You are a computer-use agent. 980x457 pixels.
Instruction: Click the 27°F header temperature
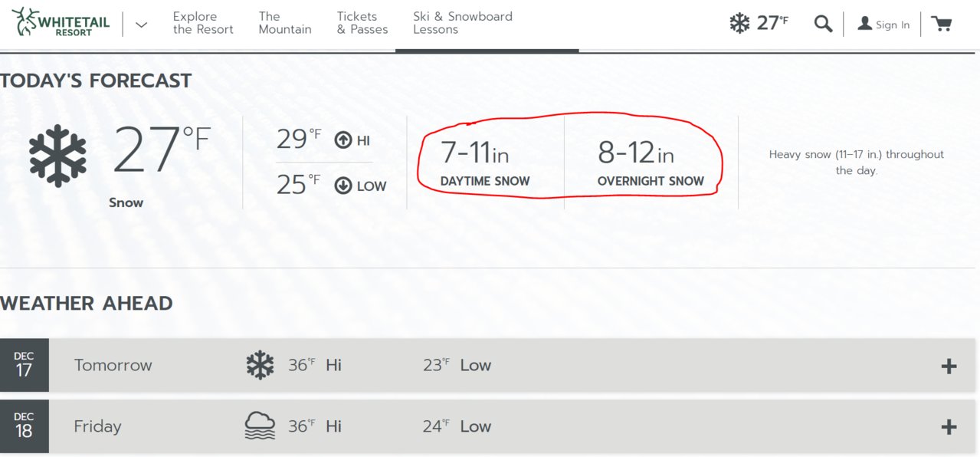[772, 23]
